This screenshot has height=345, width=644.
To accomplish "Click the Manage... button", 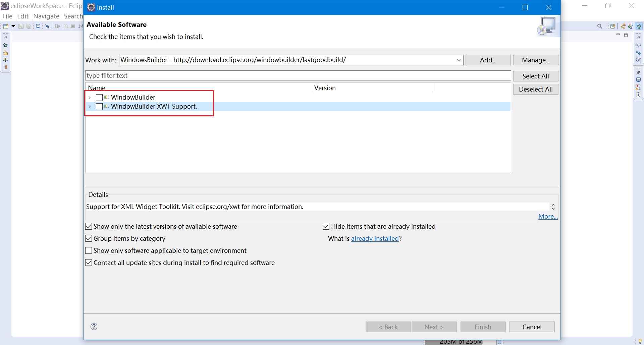I will click(536, 60).
